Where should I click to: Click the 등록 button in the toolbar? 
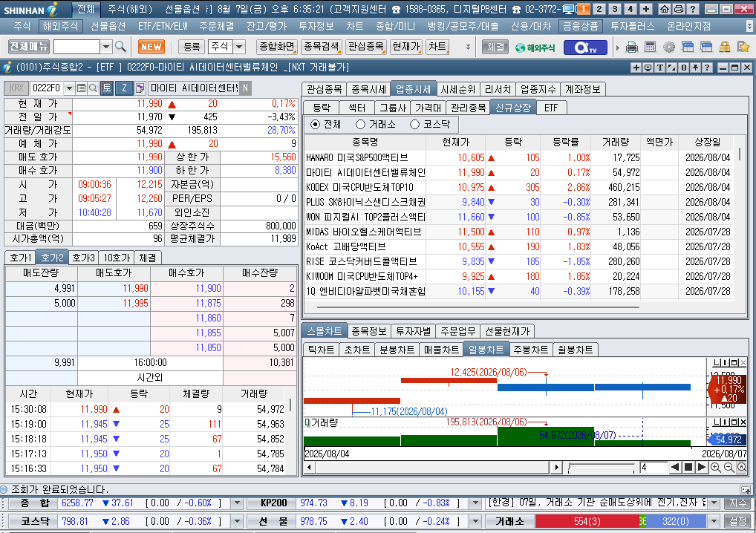pos(192,47)
